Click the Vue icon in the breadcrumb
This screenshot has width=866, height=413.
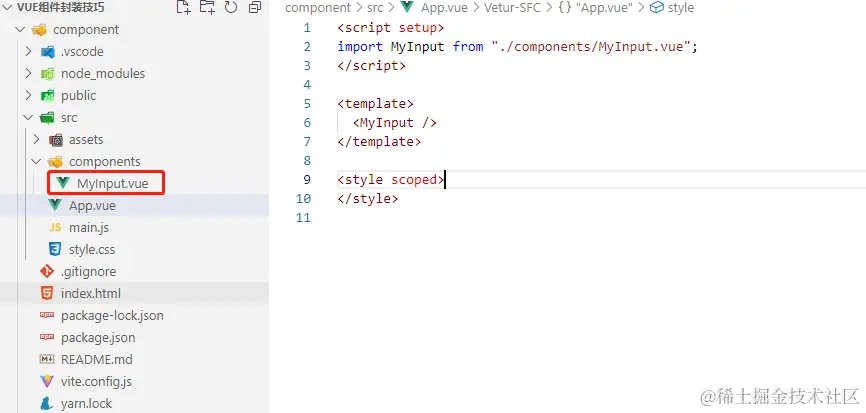pyautogui.click(x=407, y=7)
